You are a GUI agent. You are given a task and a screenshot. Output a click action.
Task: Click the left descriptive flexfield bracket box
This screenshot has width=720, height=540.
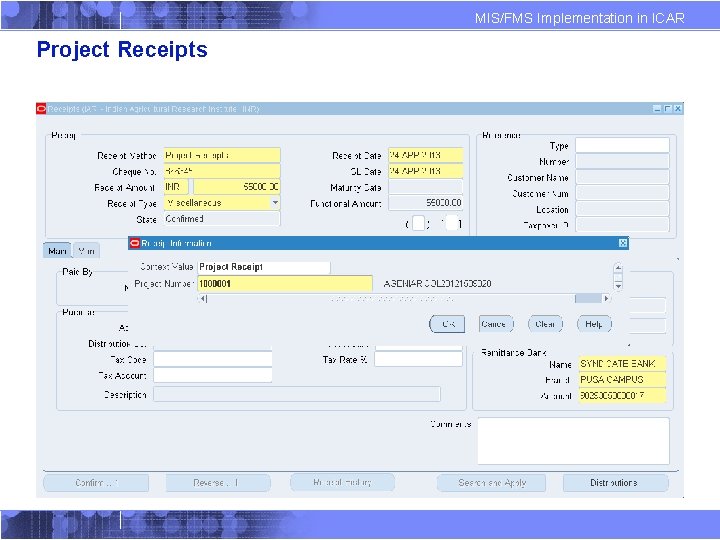(418, 223)
